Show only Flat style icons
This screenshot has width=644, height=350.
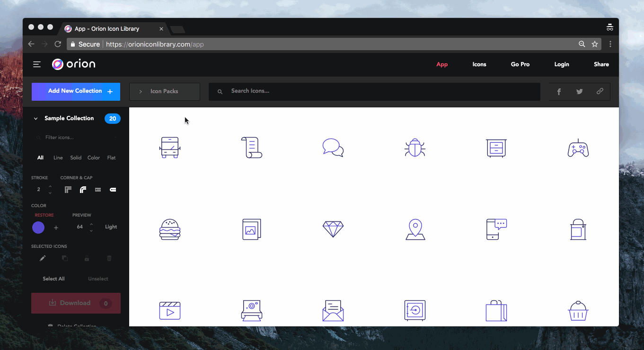pos(111,157)
